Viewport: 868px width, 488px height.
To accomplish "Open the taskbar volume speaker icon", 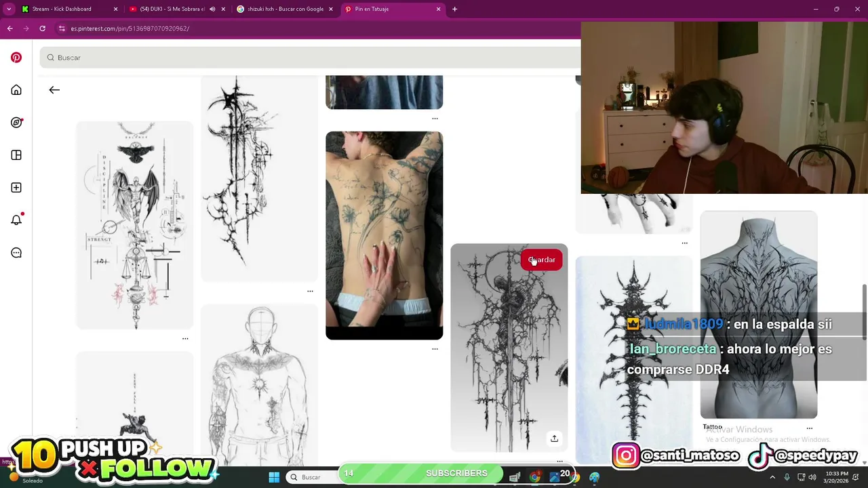I will click(x=812, y=477).
